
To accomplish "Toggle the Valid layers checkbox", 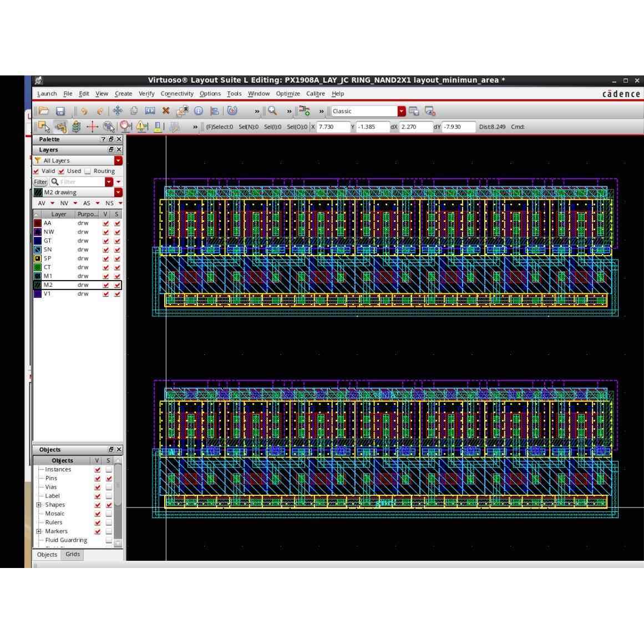I will point(36,171).
